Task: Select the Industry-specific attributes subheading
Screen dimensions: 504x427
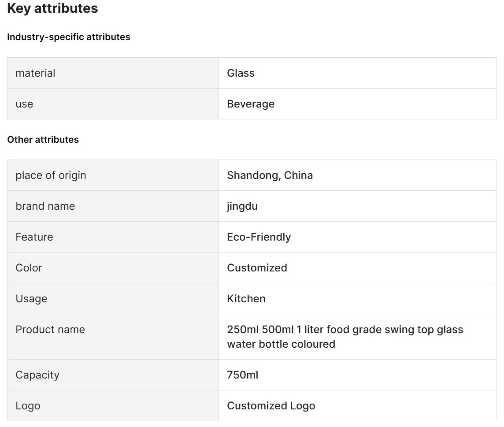Action: pos(68,37)
